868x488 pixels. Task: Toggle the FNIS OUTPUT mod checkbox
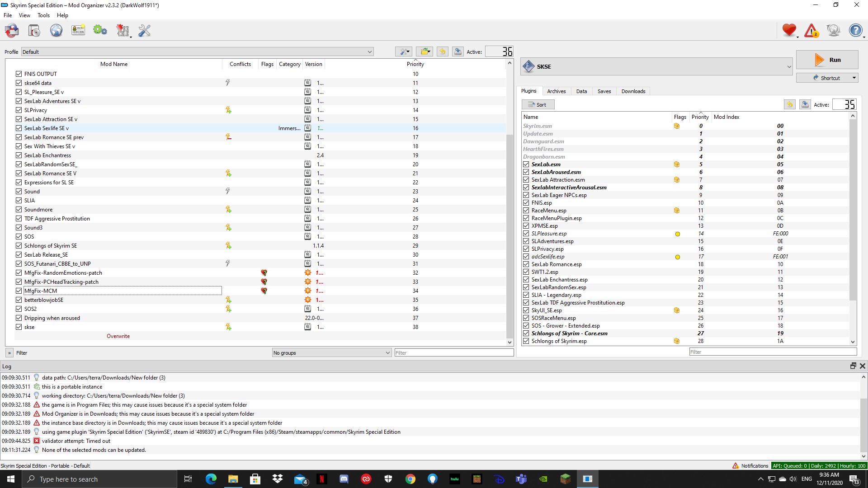pos(19,74)
